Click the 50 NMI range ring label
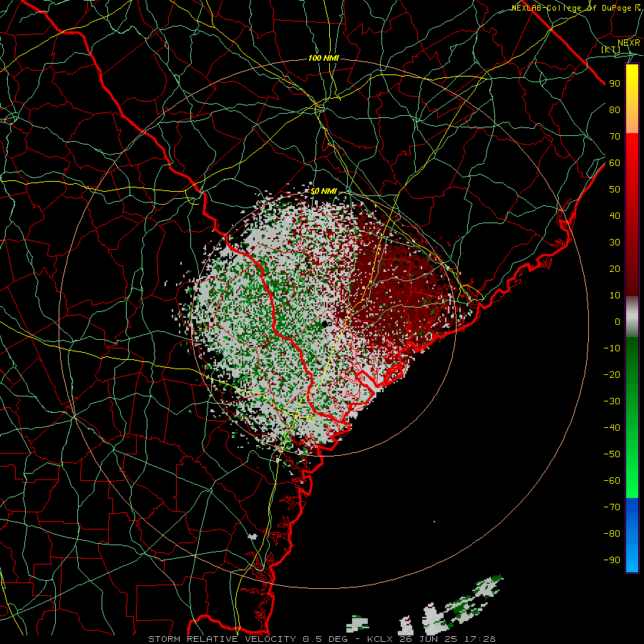Screen dimensions: 644x644 [323, 191]
